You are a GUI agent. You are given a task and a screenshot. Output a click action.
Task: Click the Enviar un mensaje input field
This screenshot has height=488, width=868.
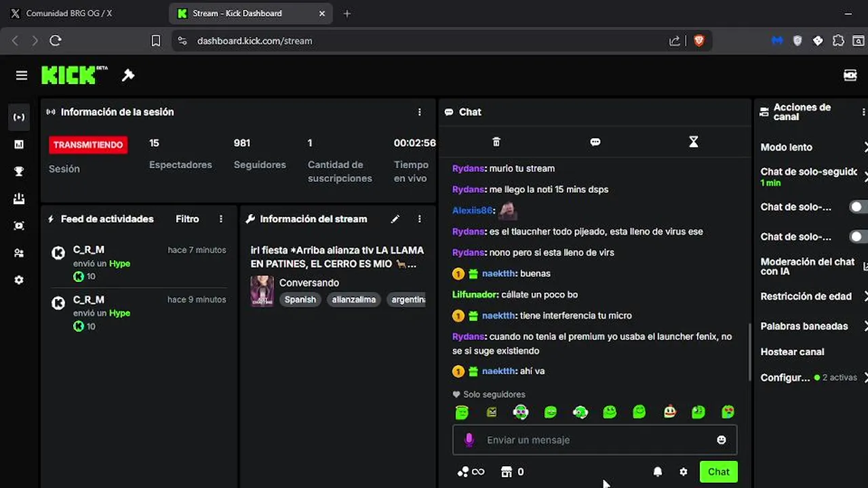tap(595, 440)
